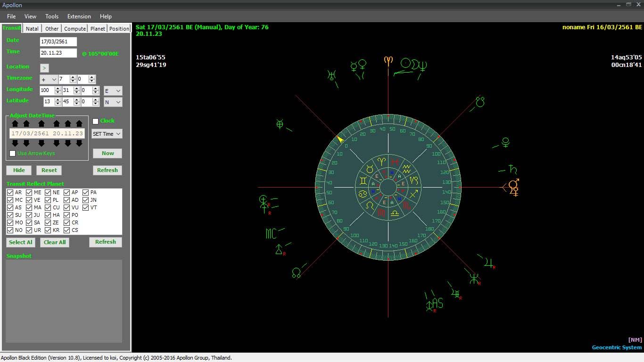Screen dimensions: 644x362
Task: Click the empty Snapshot preview box
Action: (64, 301)
